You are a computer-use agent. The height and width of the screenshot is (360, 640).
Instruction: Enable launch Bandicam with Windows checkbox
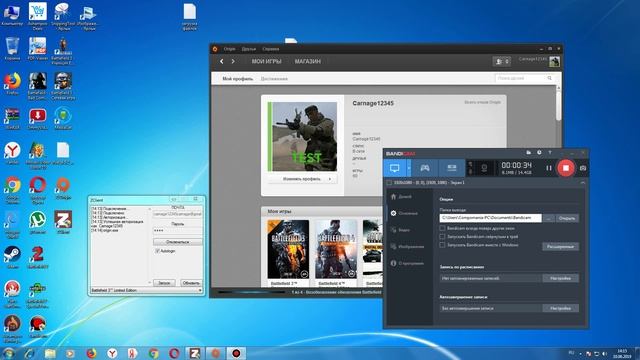[x=442, y=245]
